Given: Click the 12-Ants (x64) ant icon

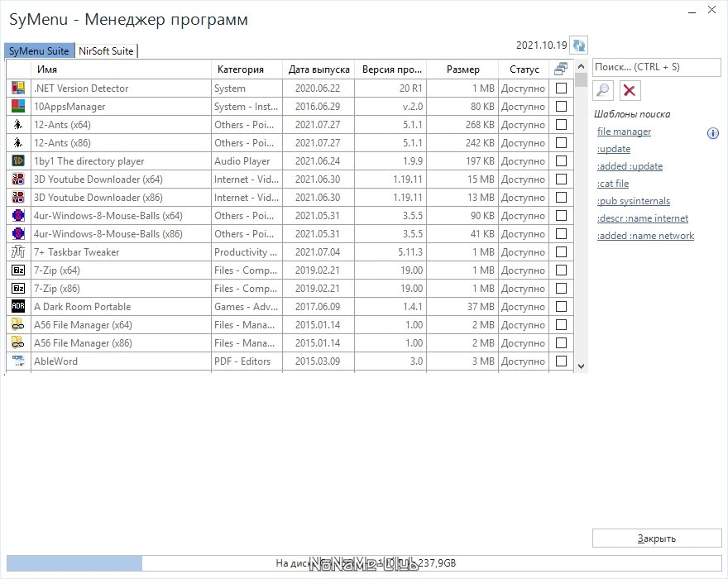Looking at the screenshot, I should click(18, 124).
